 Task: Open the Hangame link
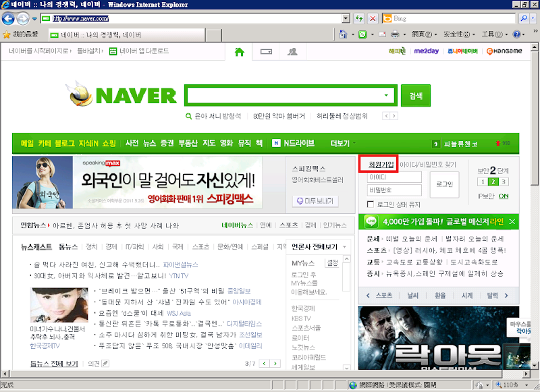click(504, 51)
